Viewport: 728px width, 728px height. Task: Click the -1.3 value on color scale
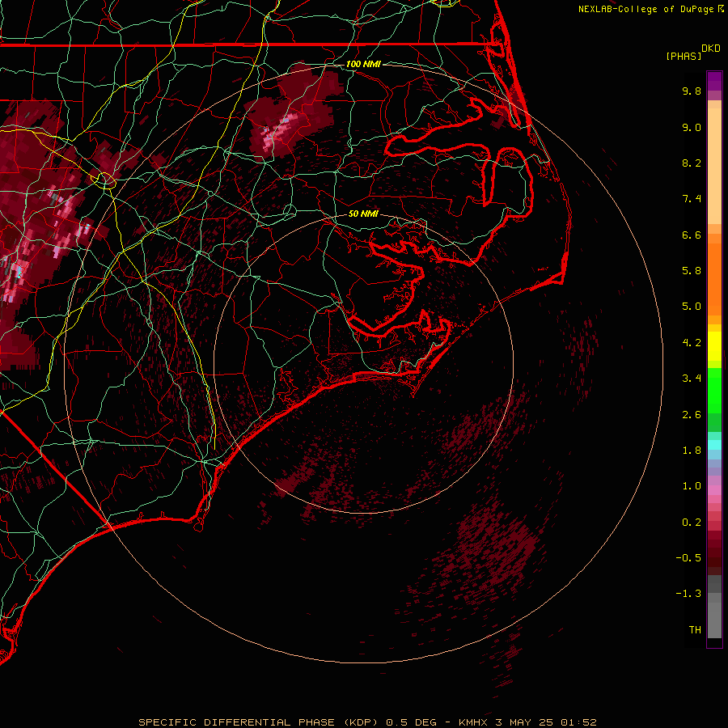[x=688, y=594]
